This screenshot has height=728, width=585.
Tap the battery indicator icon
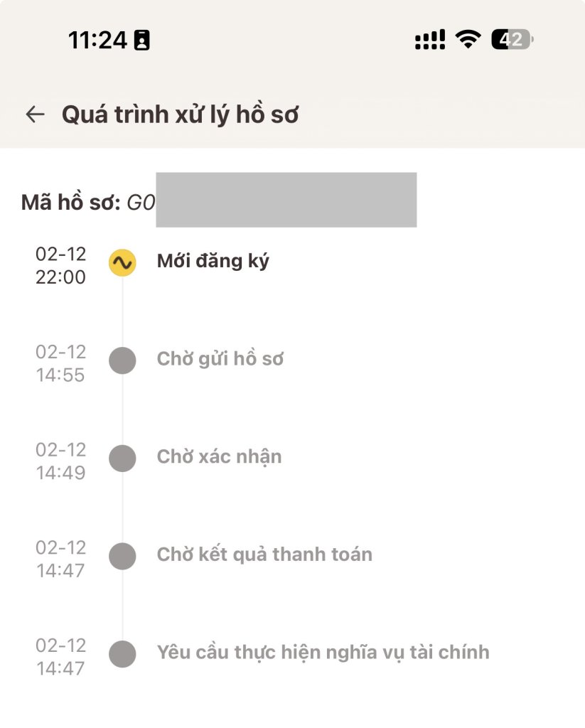tap(512, 40)
